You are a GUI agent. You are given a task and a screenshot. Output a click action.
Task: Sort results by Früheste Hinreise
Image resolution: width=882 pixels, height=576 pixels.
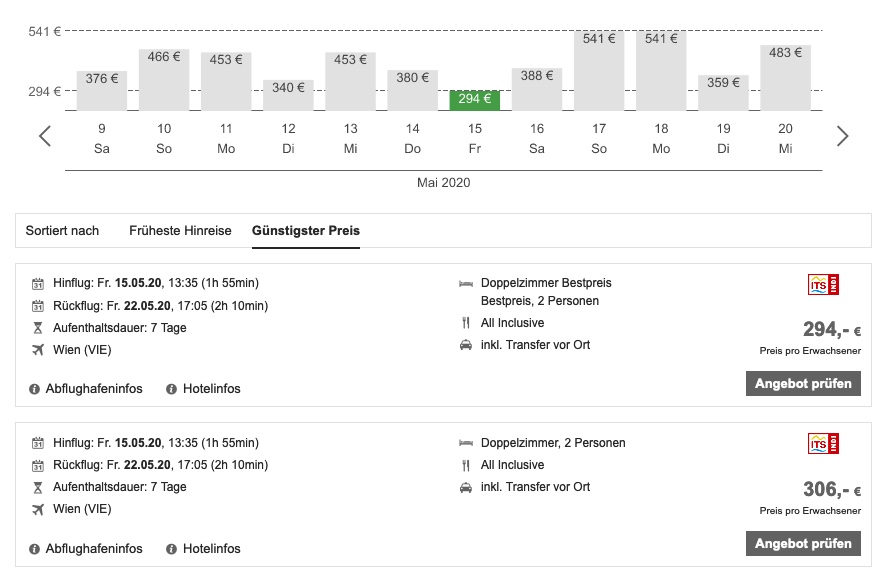click(180, 231)
